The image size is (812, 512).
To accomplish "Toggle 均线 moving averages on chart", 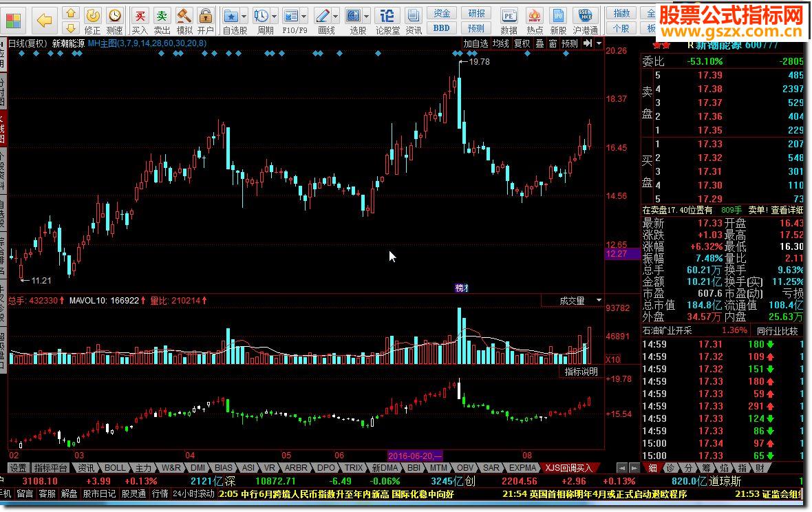I will tap(500, 43).
